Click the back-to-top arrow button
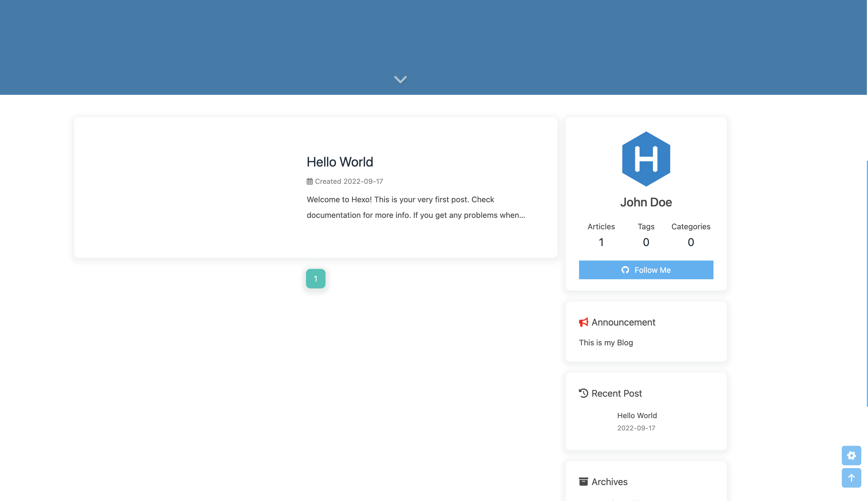This screenshot has height=501, width=868. 851,478
